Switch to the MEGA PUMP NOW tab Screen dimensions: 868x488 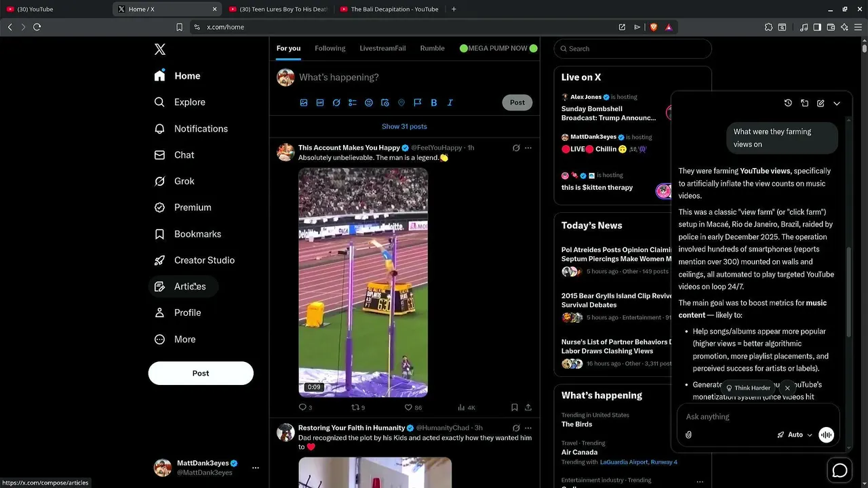(498, 48)
